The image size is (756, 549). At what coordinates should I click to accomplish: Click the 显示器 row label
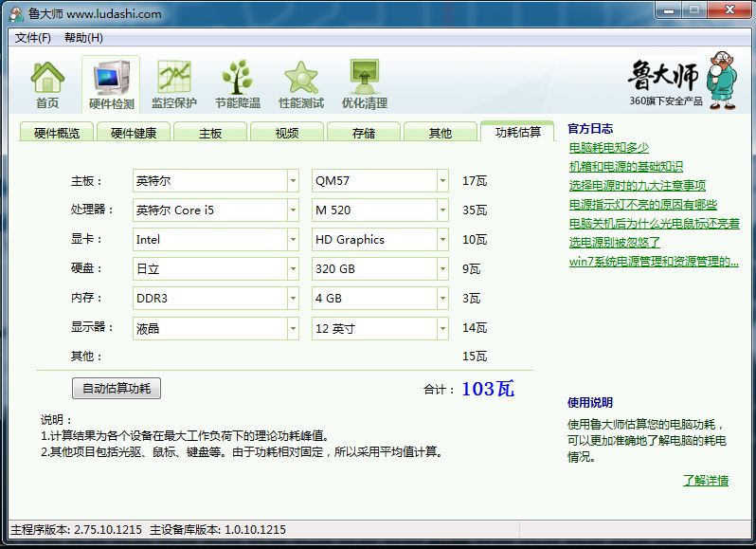(x=92, y=327)
